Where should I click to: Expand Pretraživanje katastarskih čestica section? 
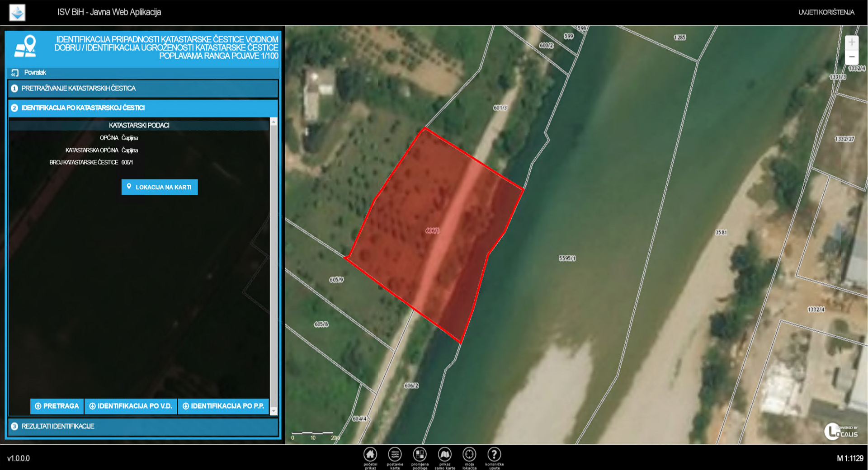coord(142,89)
